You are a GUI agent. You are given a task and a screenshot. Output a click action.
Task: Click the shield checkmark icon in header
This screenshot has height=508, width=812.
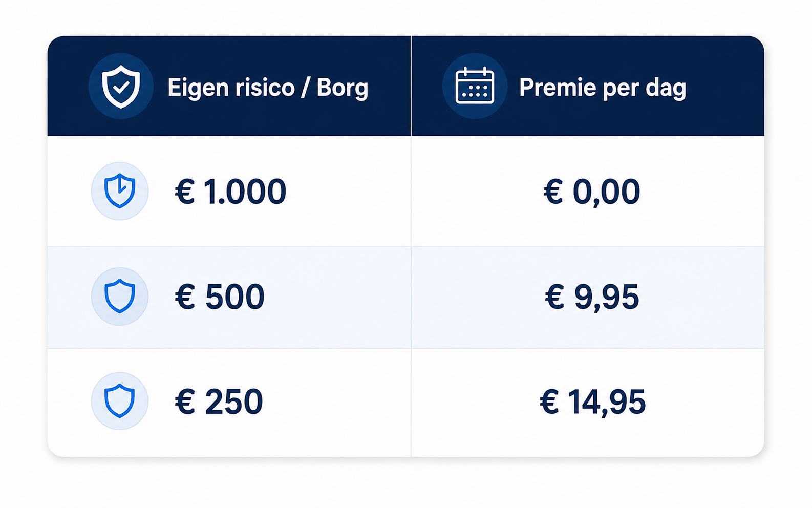click(121, 86)
